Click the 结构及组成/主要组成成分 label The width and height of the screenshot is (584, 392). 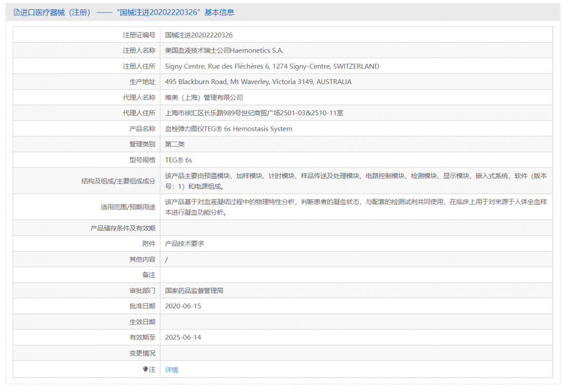pyautogui.click(x=118, y=181)
